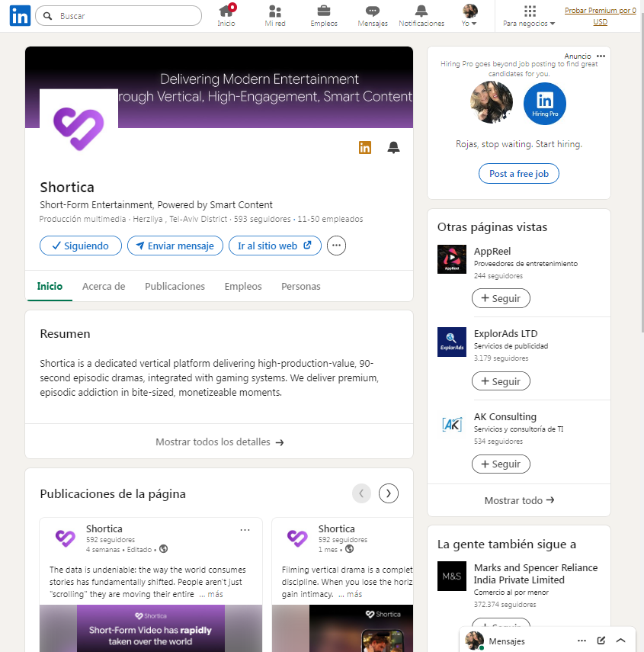This screenshot has height=652, width=644.
Task: Follow AK Consulting with Seguir
Action: [501, 464]
